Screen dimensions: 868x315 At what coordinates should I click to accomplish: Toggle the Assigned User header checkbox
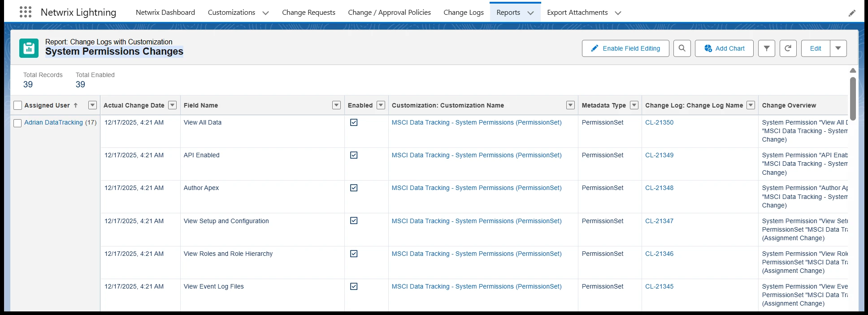click(x=18, y=105)
